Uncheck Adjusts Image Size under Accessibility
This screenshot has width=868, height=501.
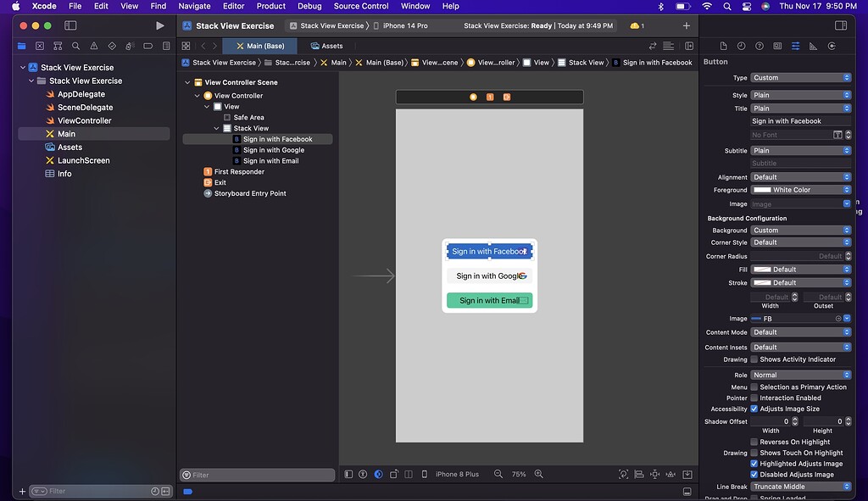point(754,409)
